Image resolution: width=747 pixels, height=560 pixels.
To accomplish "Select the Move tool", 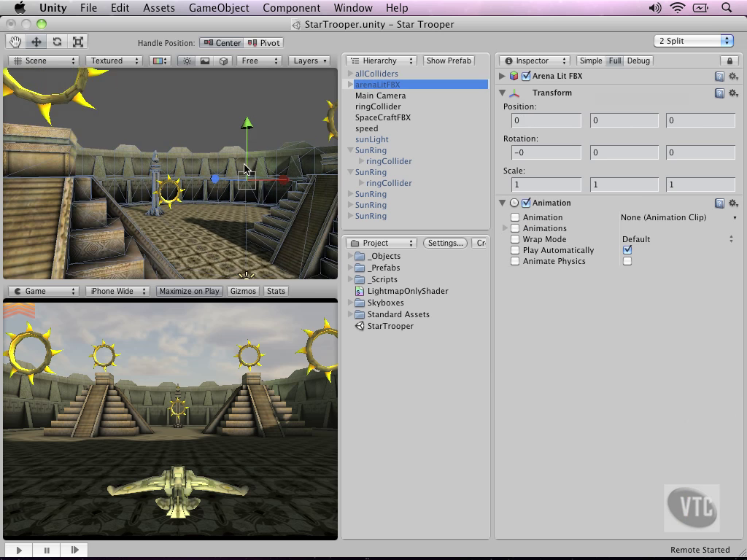I will [36, 42].
